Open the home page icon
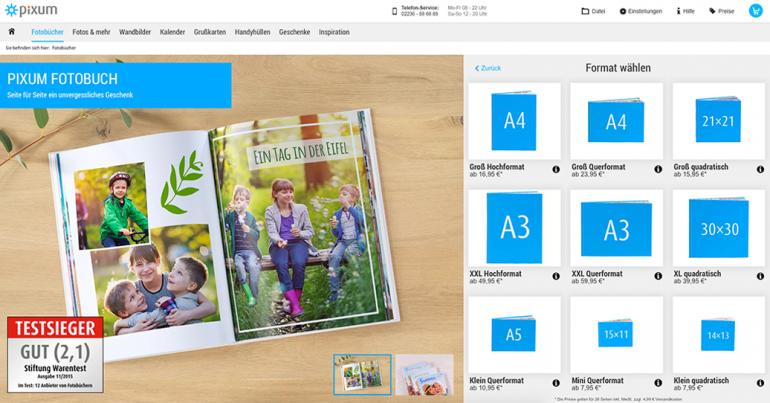This screenshot has width=770, height=403. (x=12, y=31)
